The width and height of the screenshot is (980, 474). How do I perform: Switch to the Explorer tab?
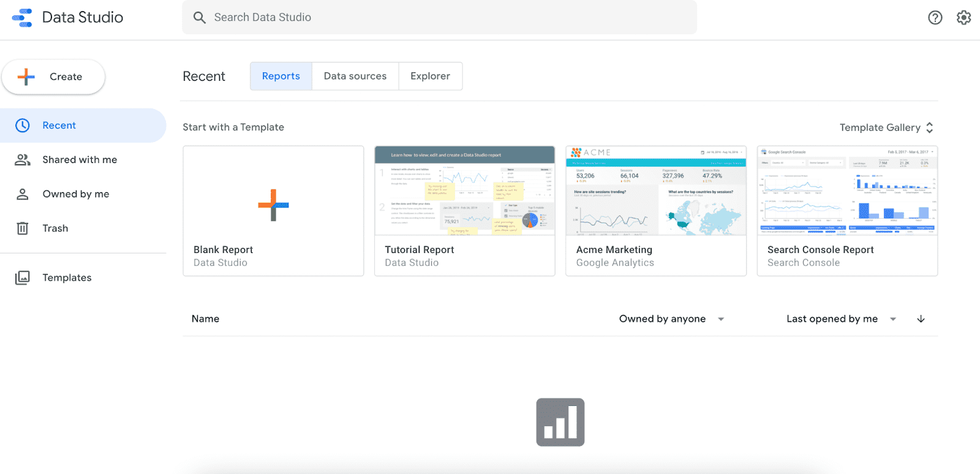coord(430,76)
